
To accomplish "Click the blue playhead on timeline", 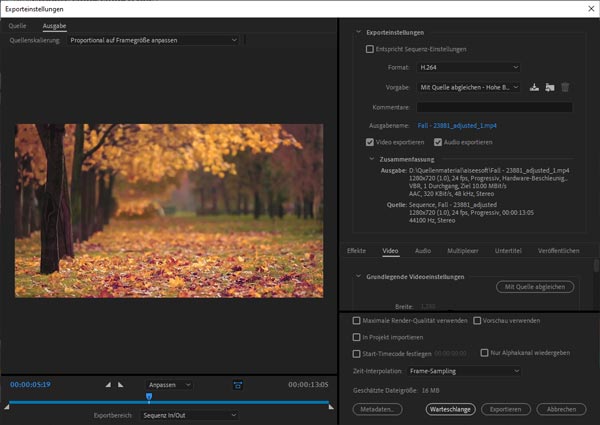I will pyautogui.click(x=149, y=396).
